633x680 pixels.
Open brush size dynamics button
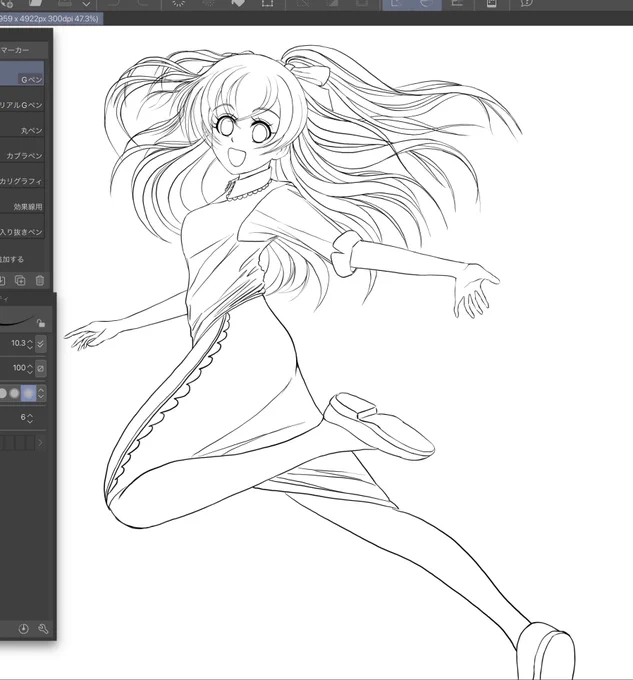[x=40, y=344]
